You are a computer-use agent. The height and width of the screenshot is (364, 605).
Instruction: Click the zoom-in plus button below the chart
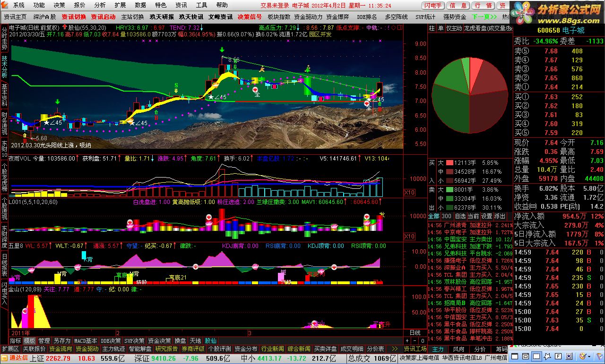(407, 340)
